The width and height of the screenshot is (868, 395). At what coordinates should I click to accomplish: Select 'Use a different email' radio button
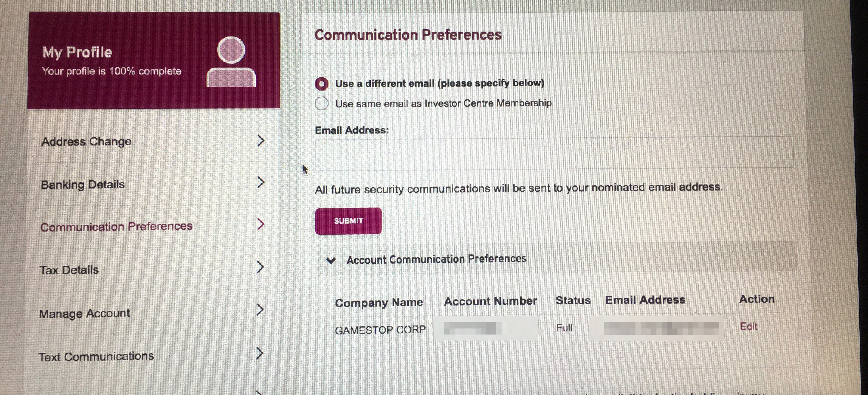(x=321, y=84)
